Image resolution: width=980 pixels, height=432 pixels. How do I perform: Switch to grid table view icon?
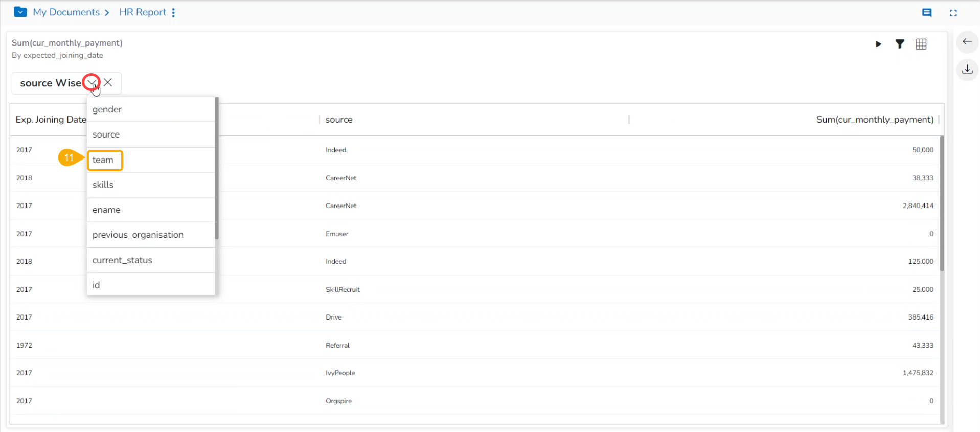921,44
